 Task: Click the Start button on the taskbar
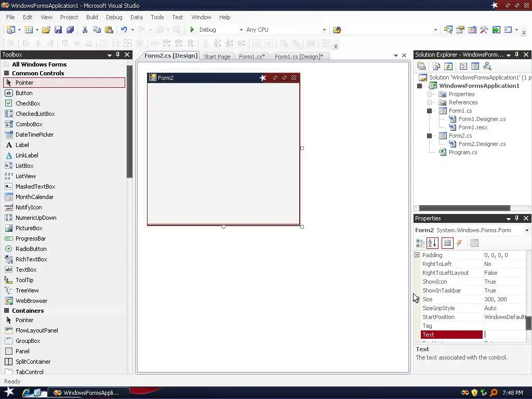pyautogui.click(x=9, y=392)
